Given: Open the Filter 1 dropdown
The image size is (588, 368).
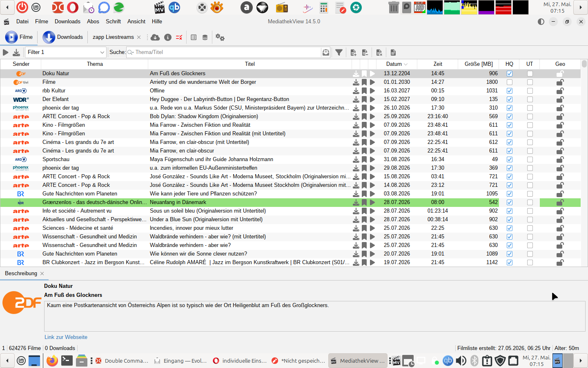Looking at the screenshot, I should click(66, 52).
